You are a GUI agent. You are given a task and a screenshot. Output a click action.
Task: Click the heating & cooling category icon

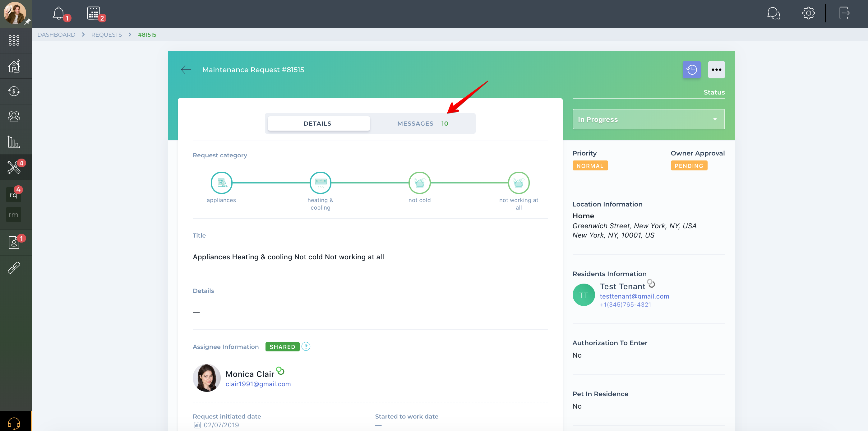(321, 183)
